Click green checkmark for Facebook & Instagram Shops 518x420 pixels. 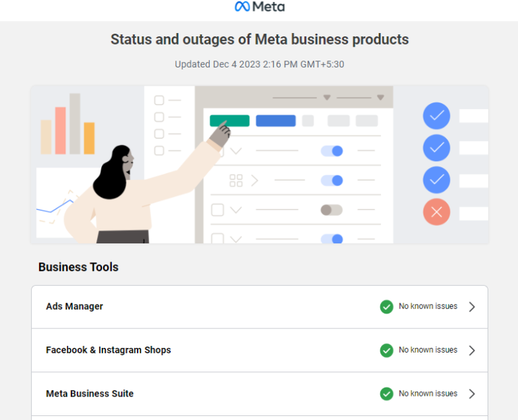386,351
